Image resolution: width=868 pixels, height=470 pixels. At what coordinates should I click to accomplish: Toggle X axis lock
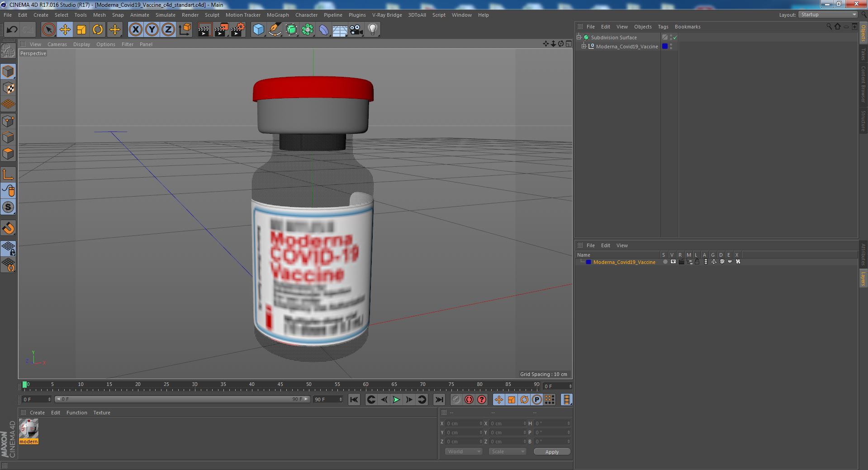[135, 30]
